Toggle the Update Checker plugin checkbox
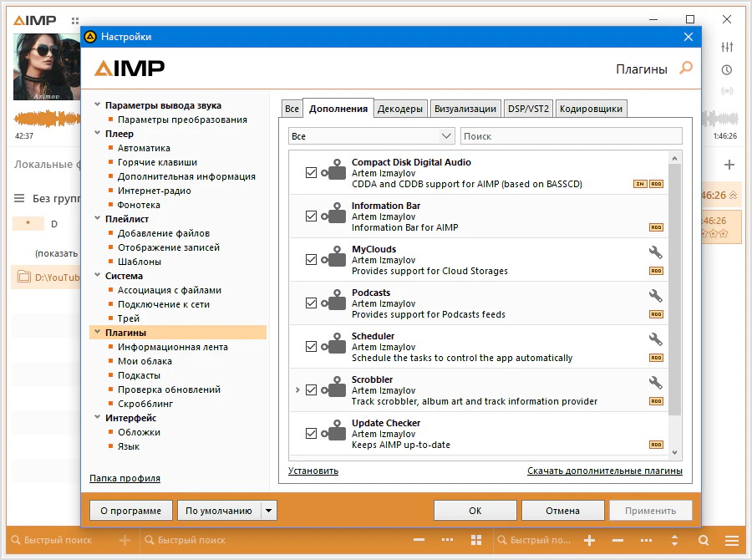Screen dimensions: 752x560 click(x=312, y=434)
